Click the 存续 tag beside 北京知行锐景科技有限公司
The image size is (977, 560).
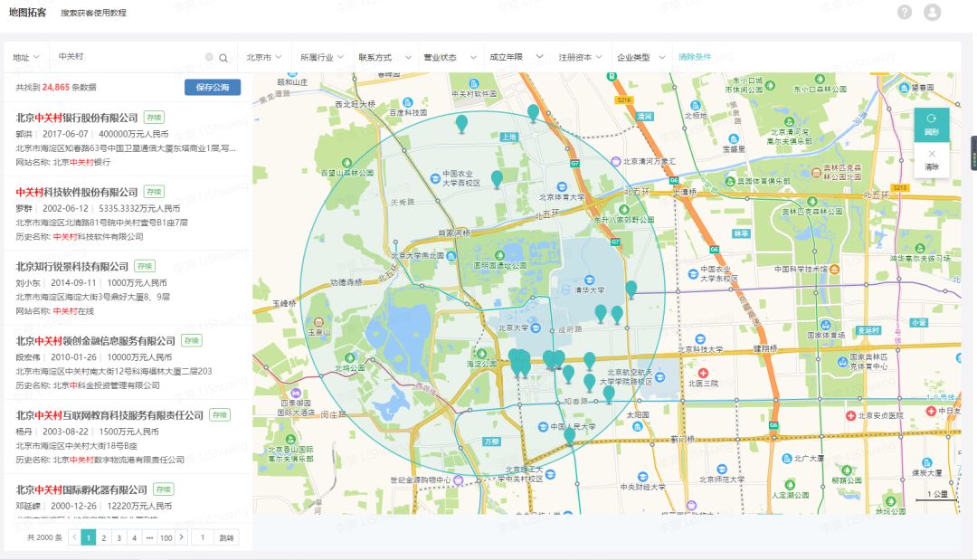pos(145,266)
